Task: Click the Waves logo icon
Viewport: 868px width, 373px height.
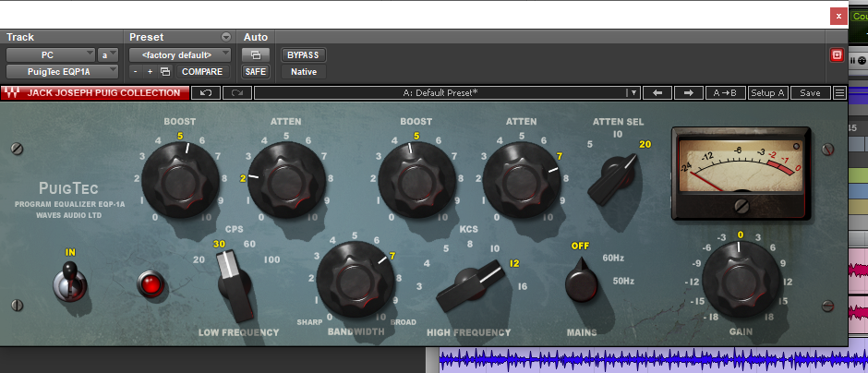Action: 12,93
